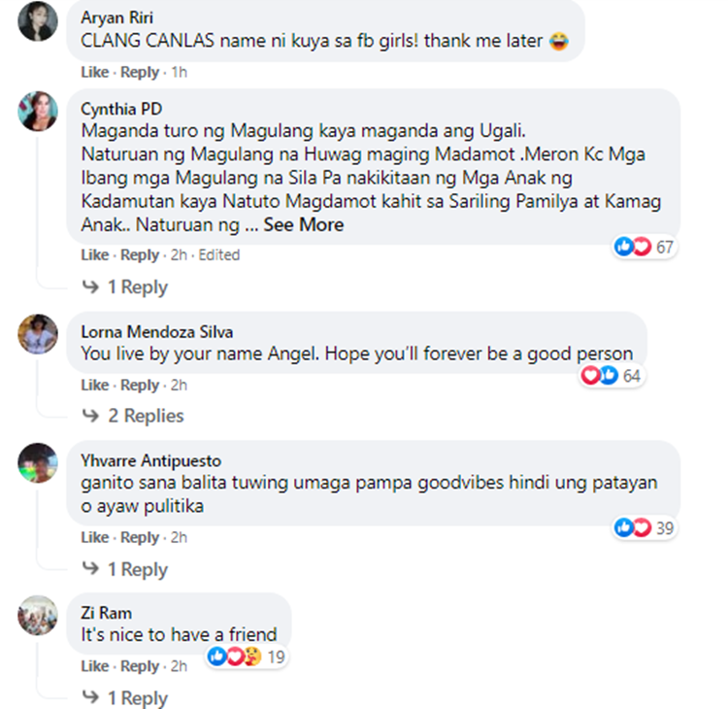Expand Cynthia PD's comment with See More
Viewport: 728px width, 709px height.
point(304,225)
